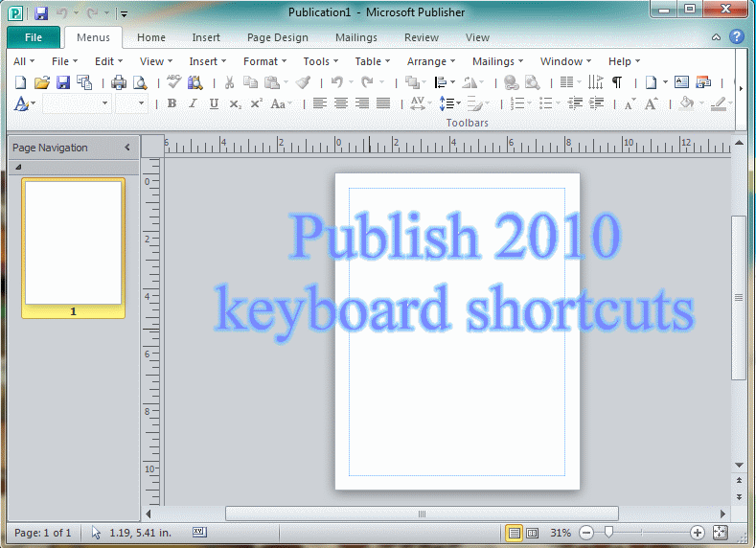Justify the text
The image size is (756, 548).
click(x=383, y=103)
